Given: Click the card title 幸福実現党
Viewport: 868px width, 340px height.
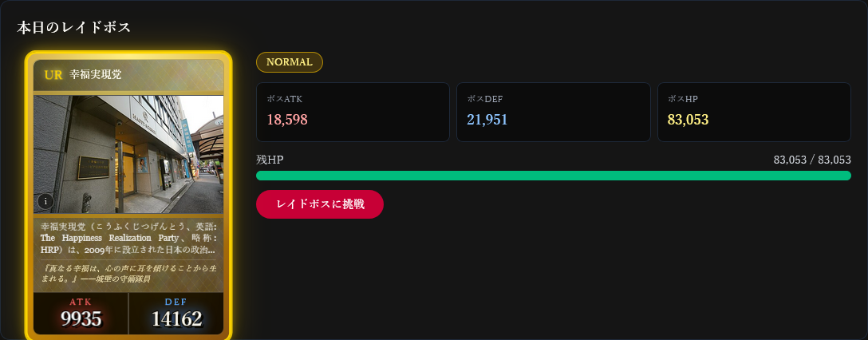Looking at the screenshot, I should click(96, 75).
